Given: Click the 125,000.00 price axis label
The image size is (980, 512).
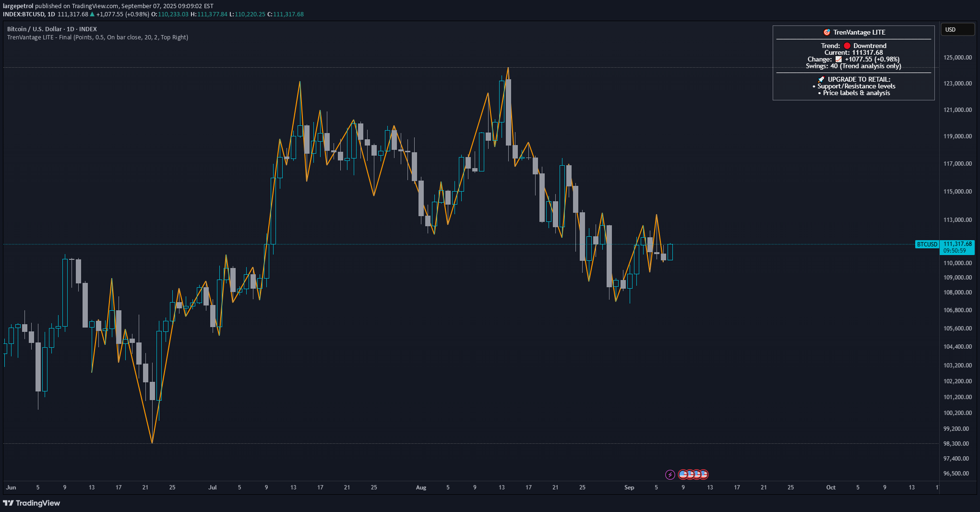Looking at the screenshot, I should (x=957, y=58).
